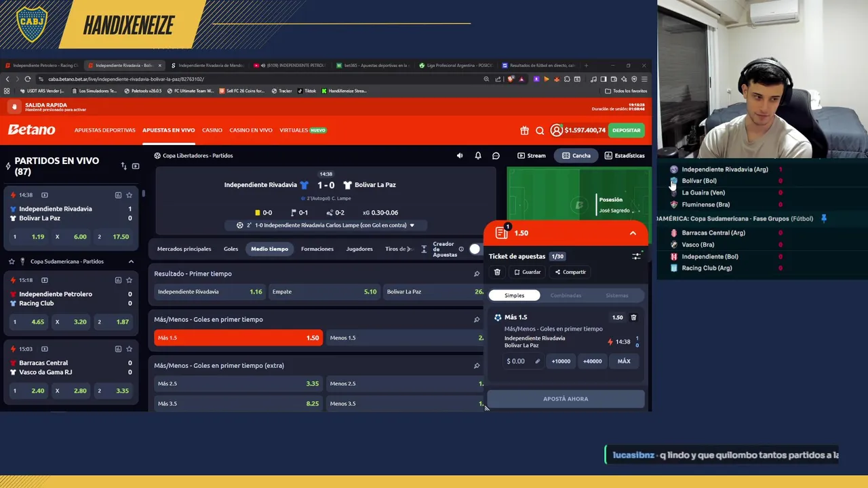Open the chat bubble icon
This screenshot has width=868, height=488.
(496, 155)
